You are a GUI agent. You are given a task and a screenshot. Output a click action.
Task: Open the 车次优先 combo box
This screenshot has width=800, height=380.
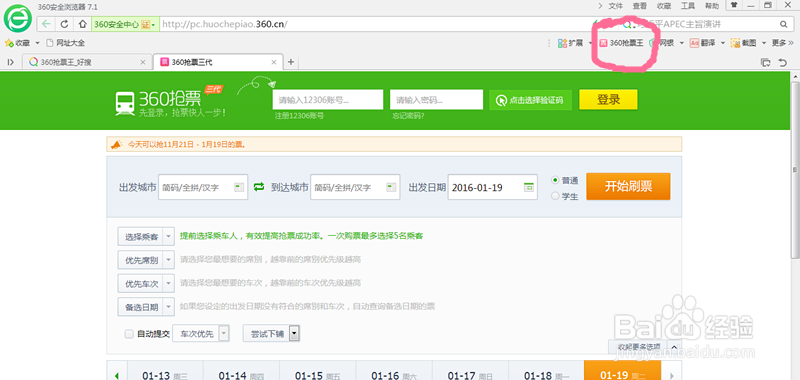click(201, 334)
